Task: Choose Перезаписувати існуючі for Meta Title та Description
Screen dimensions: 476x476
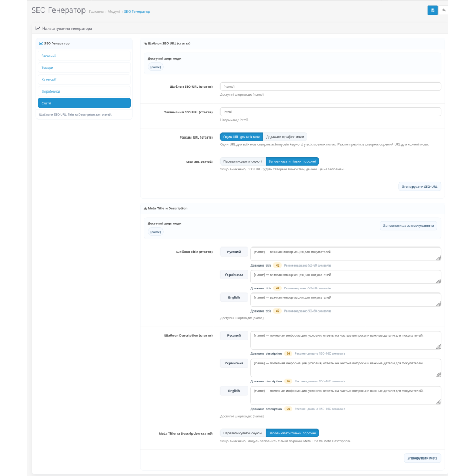Action: pos(243,433)
